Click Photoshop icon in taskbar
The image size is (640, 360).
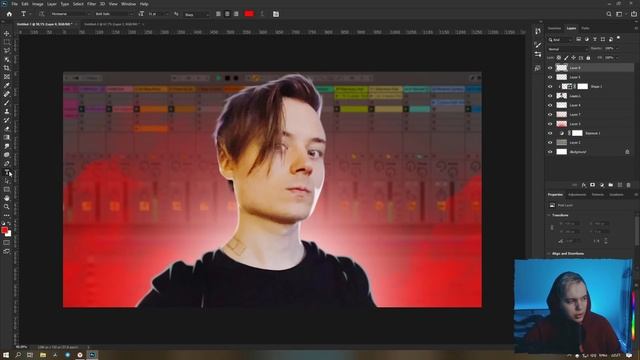(x=92, y=355)
